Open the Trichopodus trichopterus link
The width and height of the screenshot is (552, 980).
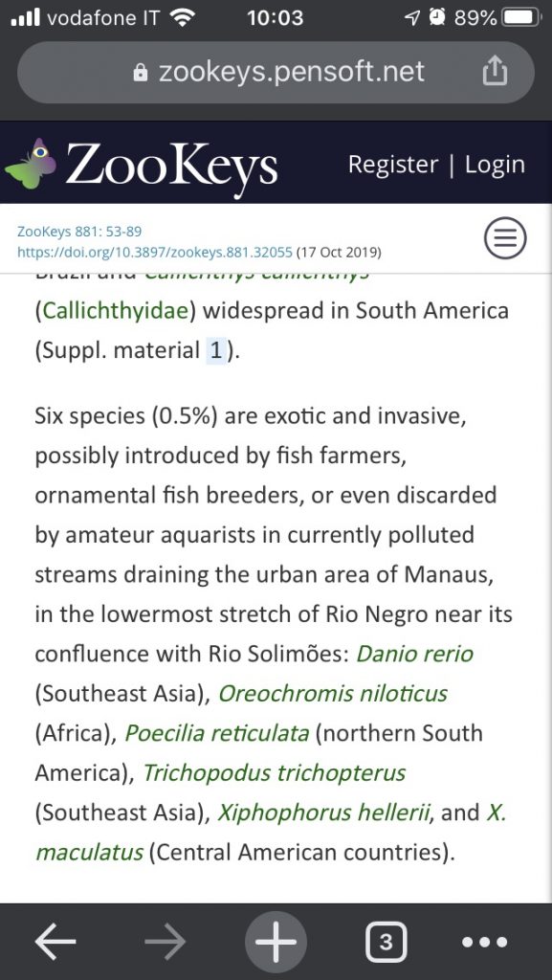point(275,772)
